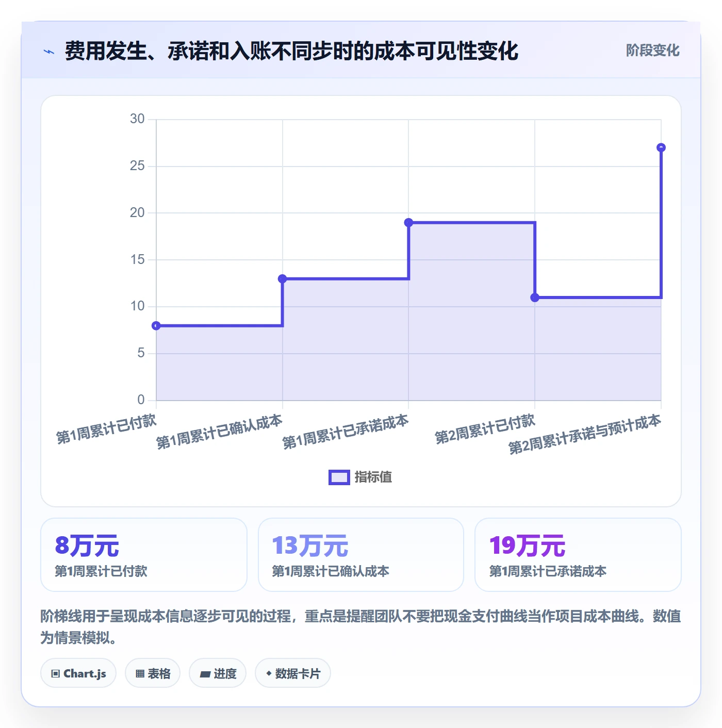
Task: Click the data point for 第1周累计已承诺成本
Action: (408, 223)
